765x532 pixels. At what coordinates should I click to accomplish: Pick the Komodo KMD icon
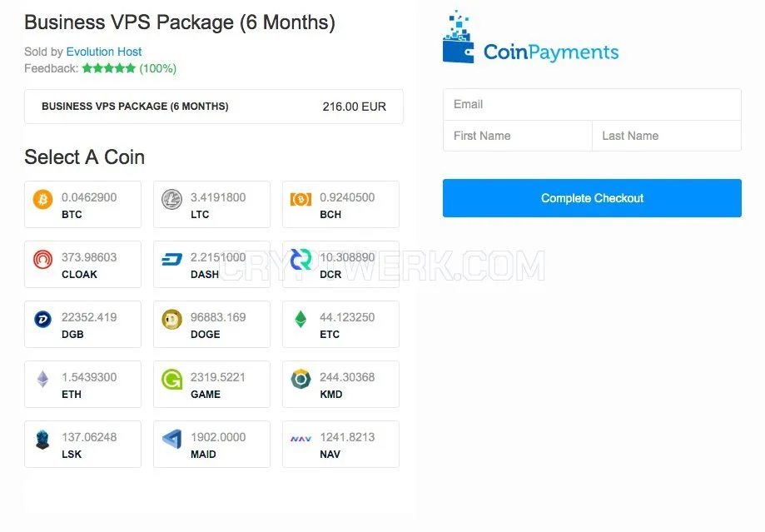[x=301, y=380]
